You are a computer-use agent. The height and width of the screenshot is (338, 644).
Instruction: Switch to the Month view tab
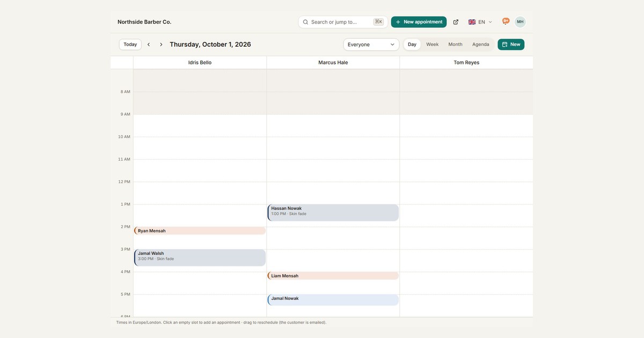[x=456, y=45]
